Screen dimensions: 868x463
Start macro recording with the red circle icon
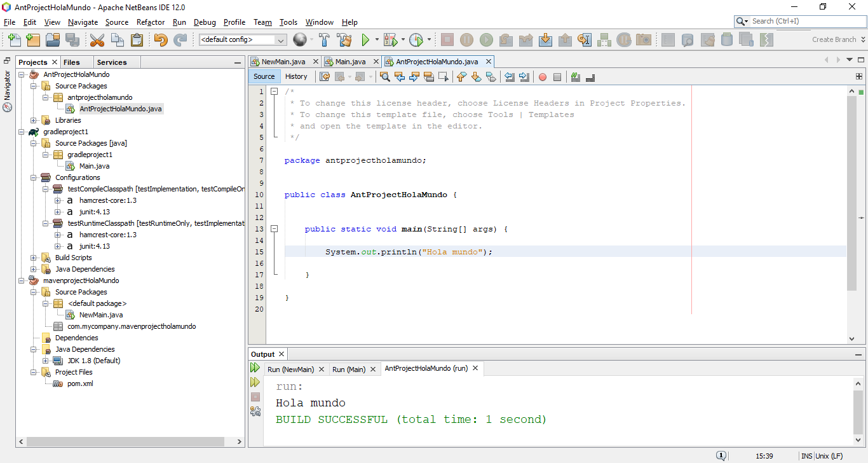pyautogui.click(x=543, y=76)
